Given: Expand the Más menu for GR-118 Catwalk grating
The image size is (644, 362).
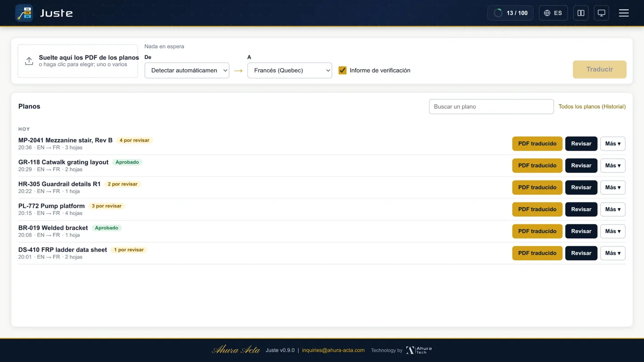Looking at the screenshot, I should tap(613, 165).
